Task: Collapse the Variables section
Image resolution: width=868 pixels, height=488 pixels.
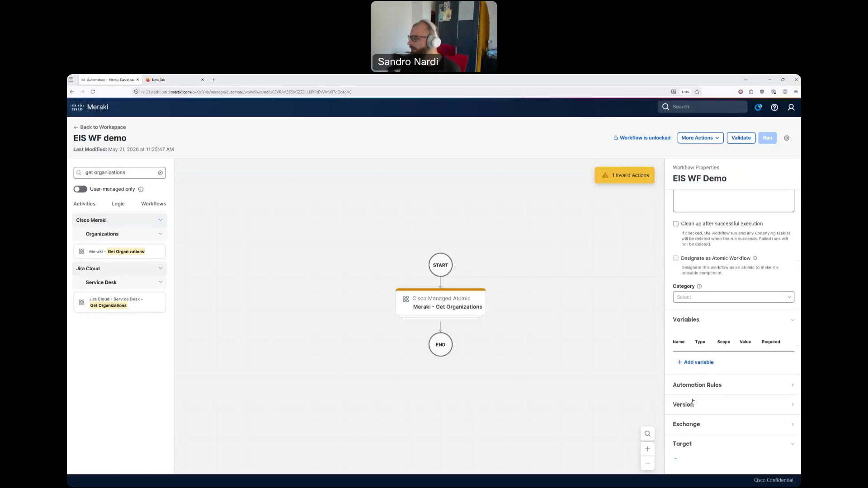Action: pyautogui.click(x=733, y=319)
